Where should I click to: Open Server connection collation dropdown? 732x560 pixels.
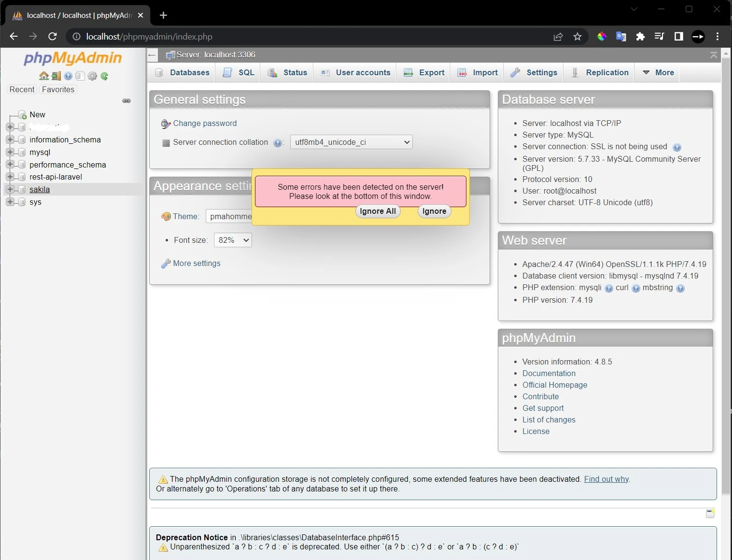click(352, 142)
